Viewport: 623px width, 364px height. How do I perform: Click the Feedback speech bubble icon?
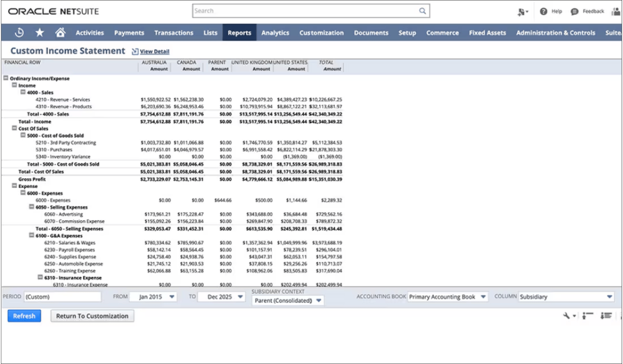click(573, 11)
